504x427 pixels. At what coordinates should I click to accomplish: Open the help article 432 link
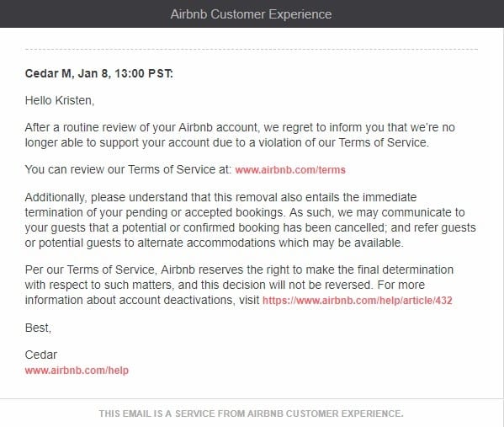358,300
